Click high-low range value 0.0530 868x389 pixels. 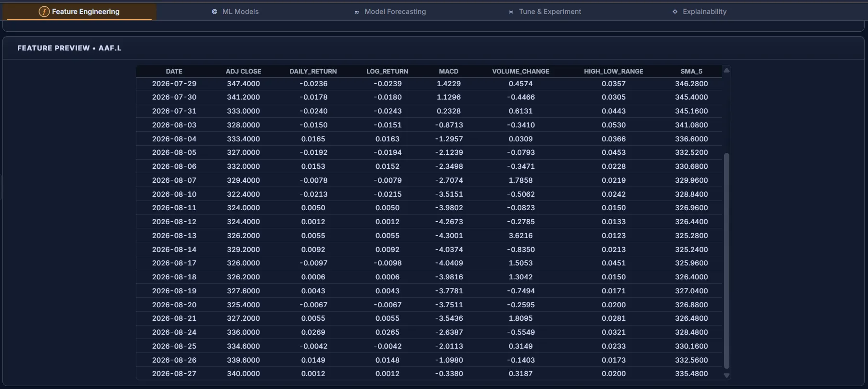614,125
